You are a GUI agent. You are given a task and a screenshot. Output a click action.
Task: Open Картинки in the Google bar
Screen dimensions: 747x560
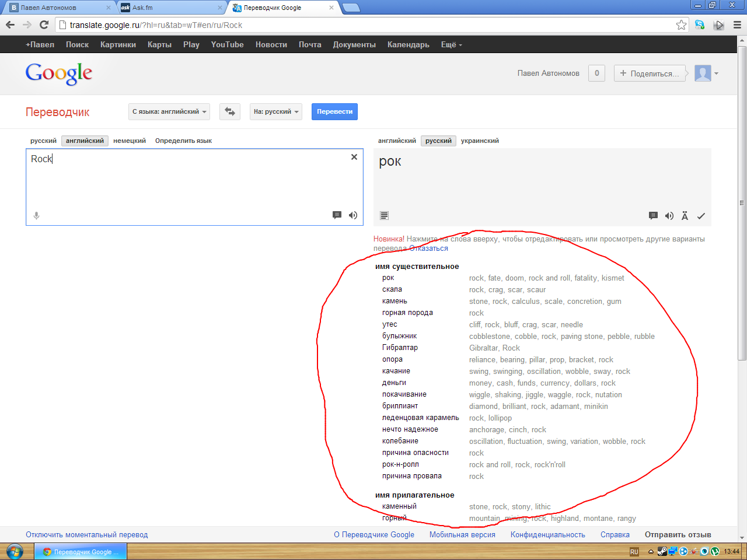[x=118, y=44]
